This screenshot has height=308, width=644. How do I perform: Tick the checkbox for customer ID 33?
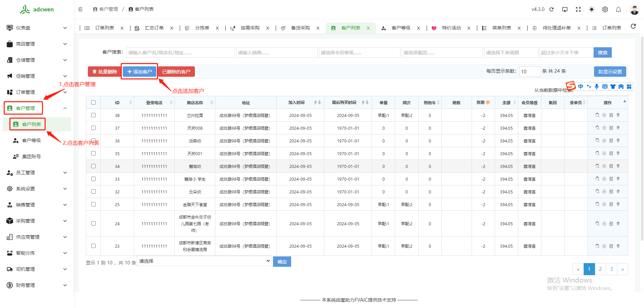point(93,179)
